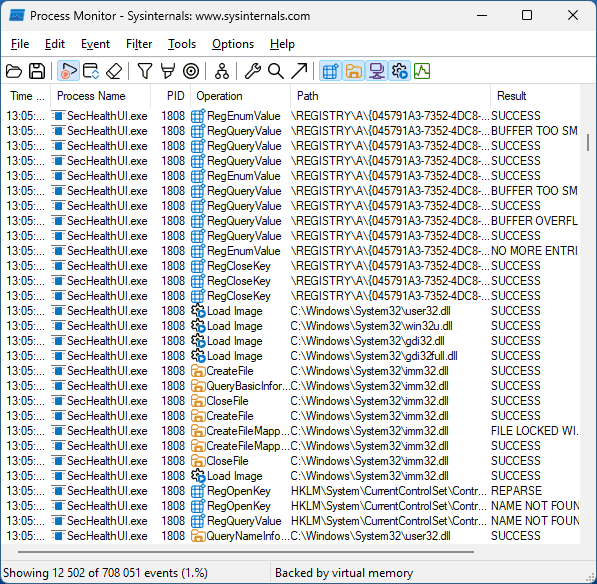The height and width of the screenshot is (584, 597).
Task: Toggle Show Network Activity filter
Action: point(376,71)
